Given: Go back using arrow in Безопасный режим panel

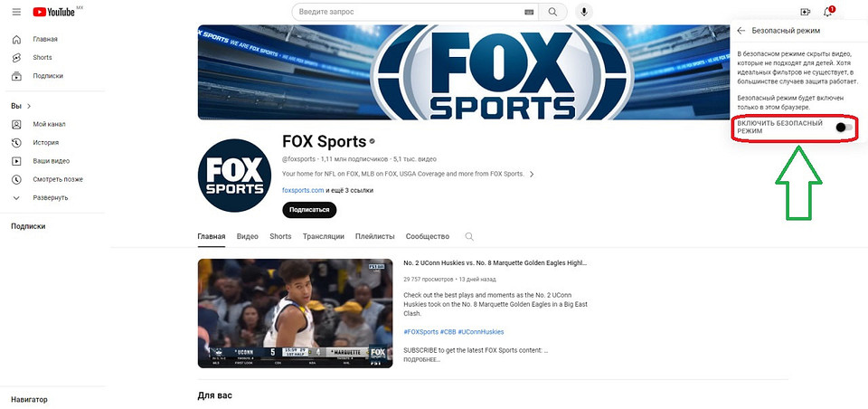Looking at the screenshot, I should tap(741, 30).
